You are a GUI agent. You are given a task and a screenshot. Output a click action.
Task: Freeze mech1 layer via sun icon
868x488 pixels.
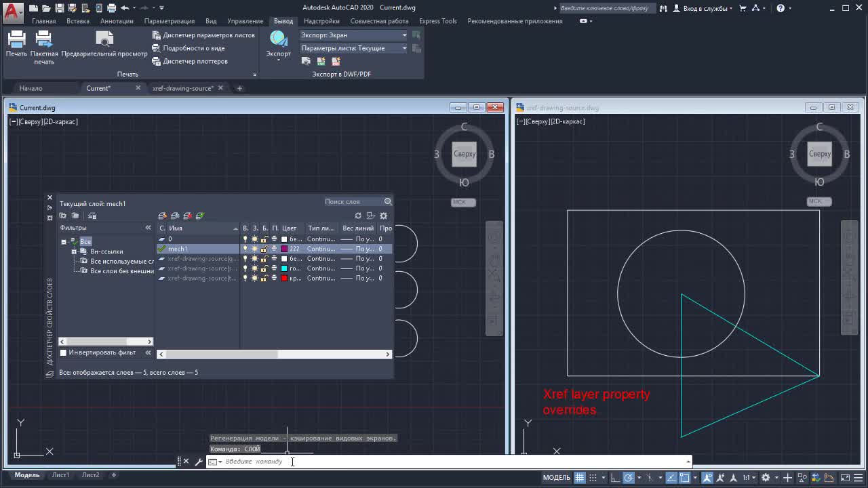coord(255,249)
